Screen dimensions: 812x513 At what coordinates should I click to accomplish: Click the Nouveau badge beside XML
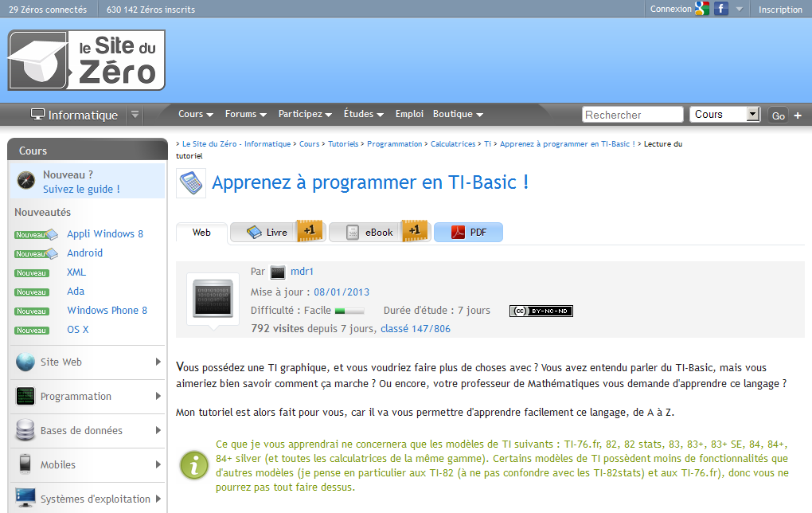(32, 273)
